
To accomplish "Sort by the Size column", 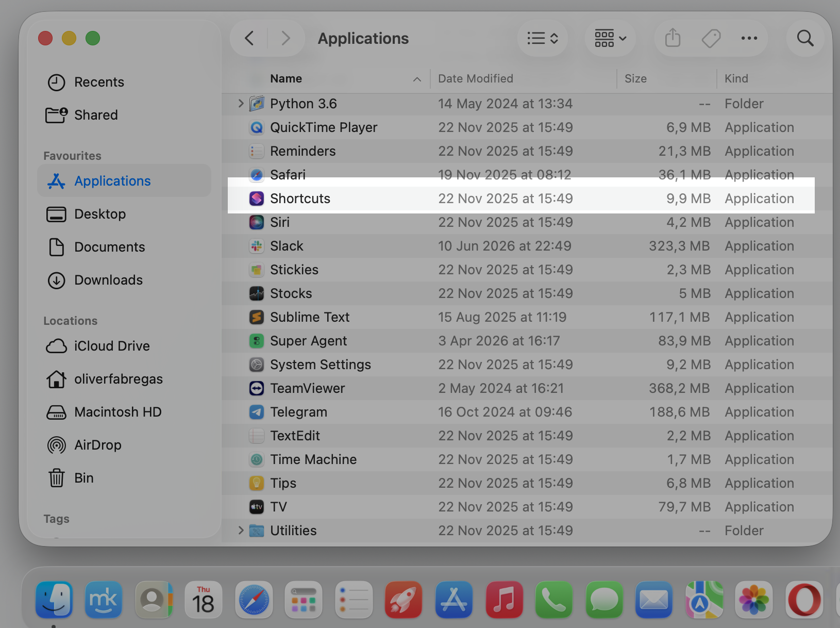I will click(635, 78).
